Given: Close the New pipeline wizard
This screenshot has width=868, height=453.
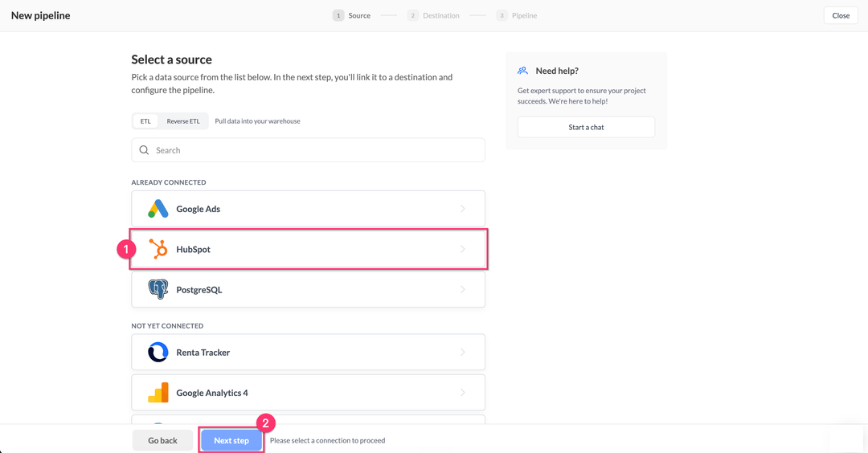Looking at the screenshot, I should 841,15.
